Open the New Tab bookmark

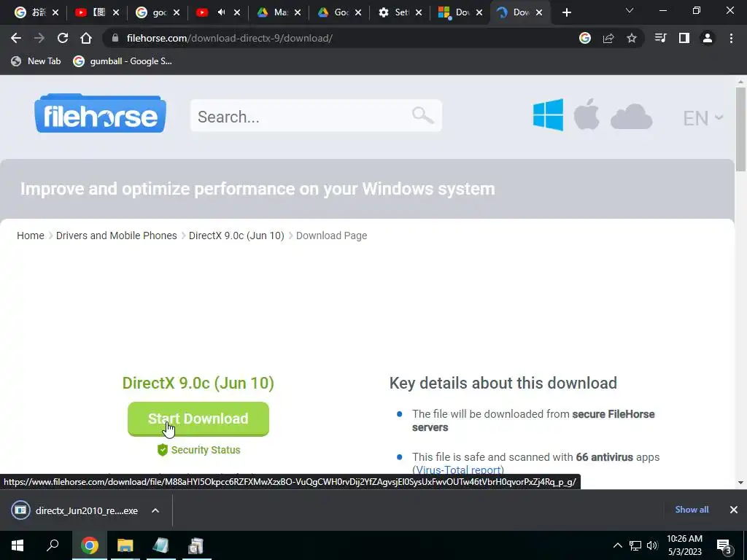point(36,61)
